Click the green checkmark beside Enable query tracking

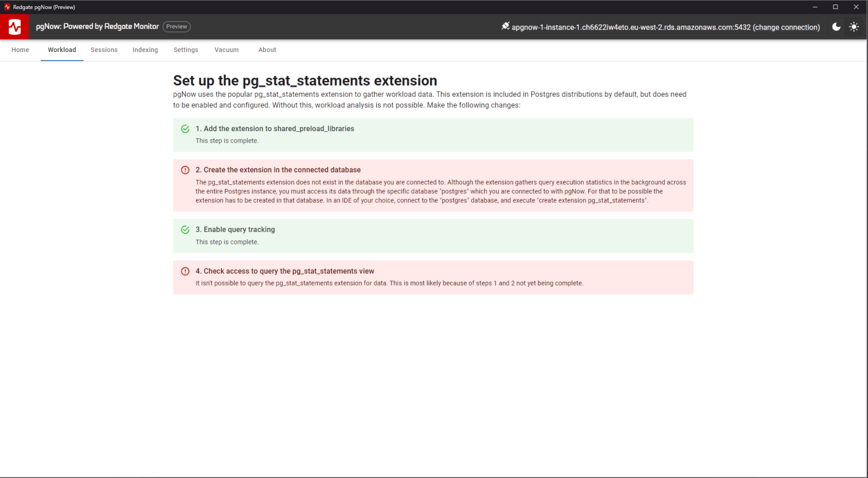point(185,230)
